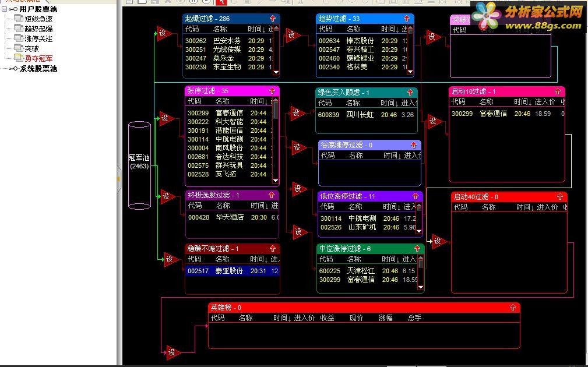Select 涨停关注 in the stock pool tree
Viewport: 588px width, 367px height.
[38, 38]
